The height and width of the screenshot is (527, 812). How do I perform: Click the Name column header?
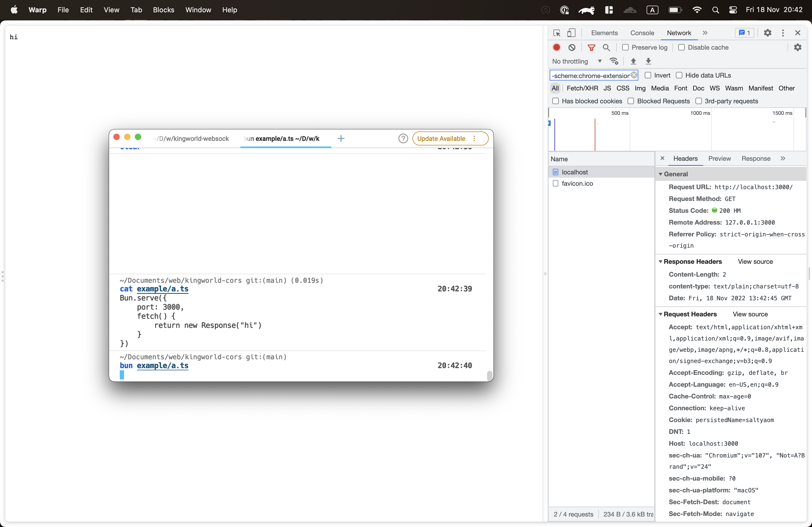point(601,159)
